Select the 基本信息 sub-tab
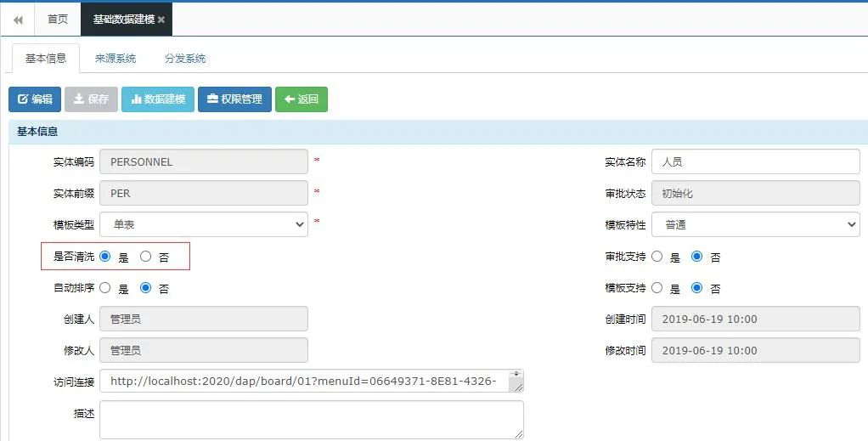The height and width of the screenshot is (441, 868). click(x=46, y=58)
